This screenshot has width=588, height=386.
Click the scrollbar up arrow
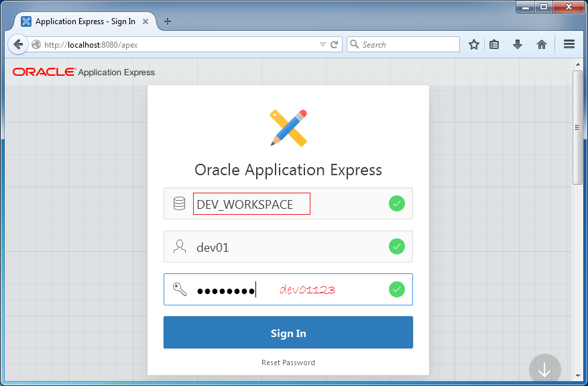click(577, 64)
